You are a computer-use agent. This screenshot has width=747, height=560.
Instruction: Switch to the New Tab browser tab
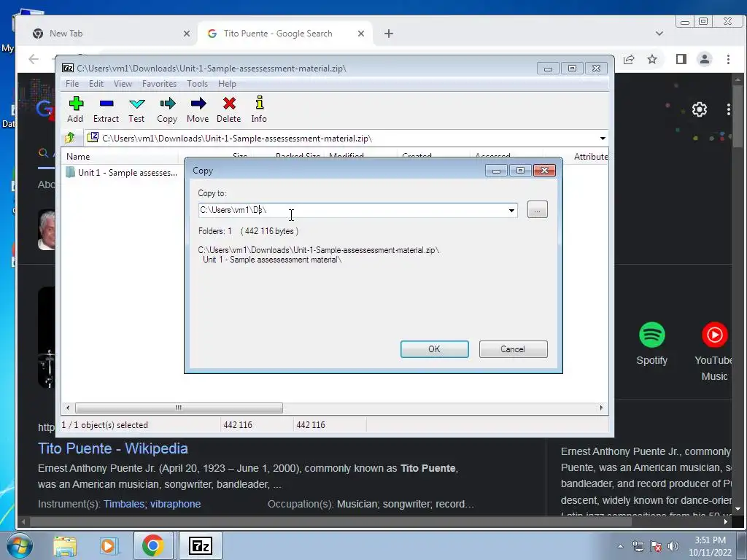click(109, 34)
